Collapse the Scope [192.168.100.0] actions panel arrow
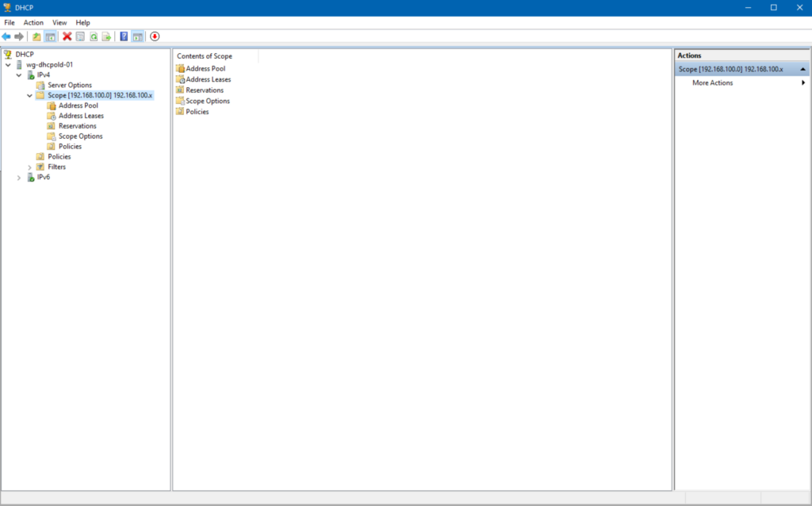 (x=802, y=68)
